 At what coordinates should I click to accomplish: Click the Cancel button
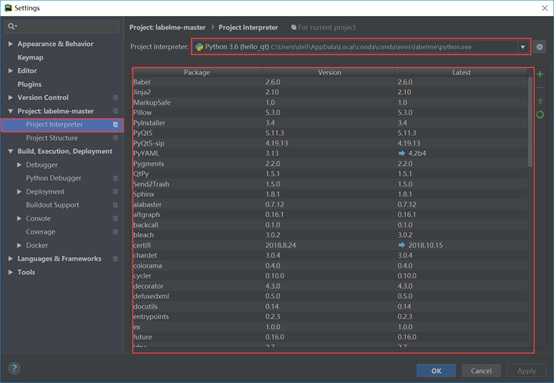pos(481,371)
